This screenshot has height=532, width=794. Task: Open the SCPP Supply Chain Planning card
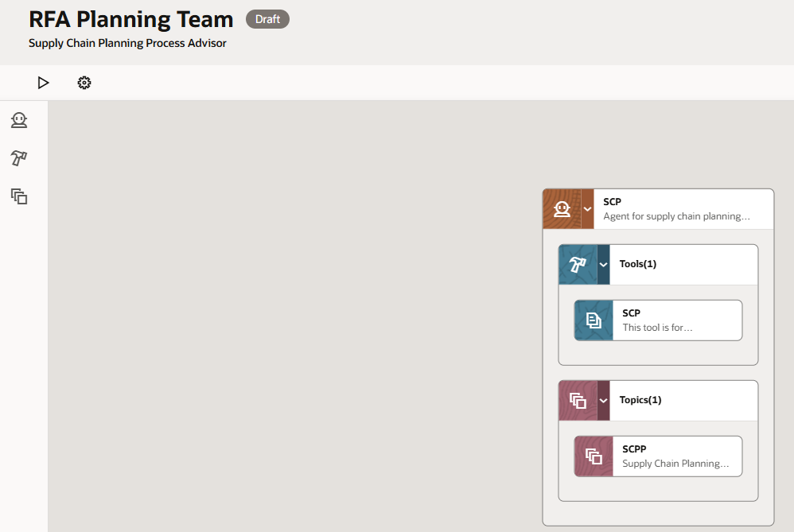(658, 456)
